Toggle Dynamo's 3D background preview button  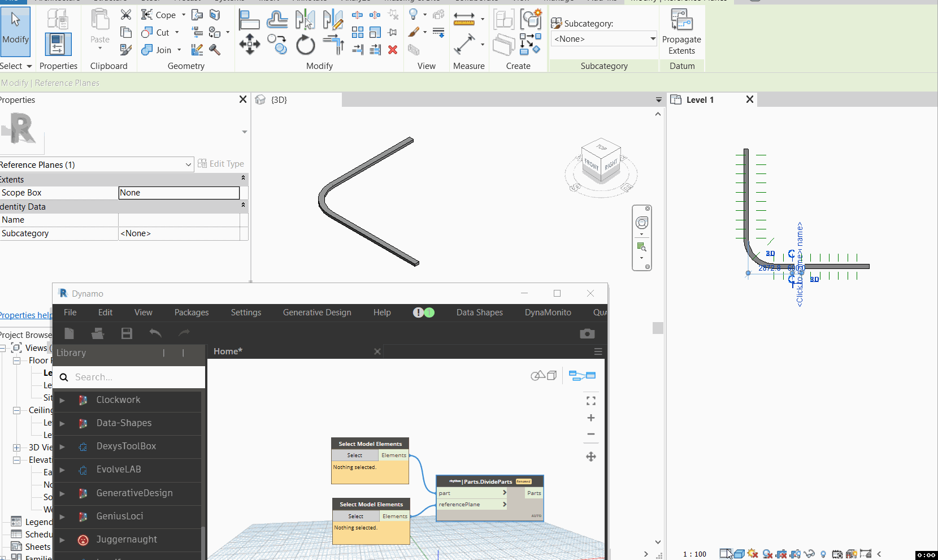click(x=544, y=375)
